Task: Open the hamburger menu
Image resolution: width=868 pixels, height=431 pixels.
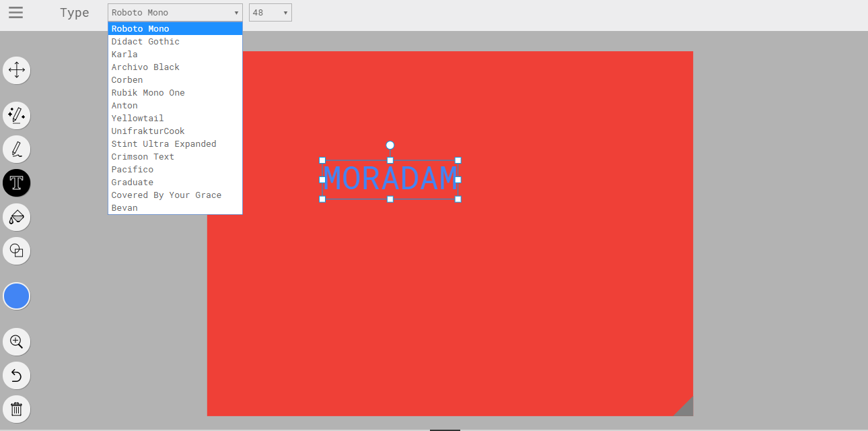Action: [15, 13]
